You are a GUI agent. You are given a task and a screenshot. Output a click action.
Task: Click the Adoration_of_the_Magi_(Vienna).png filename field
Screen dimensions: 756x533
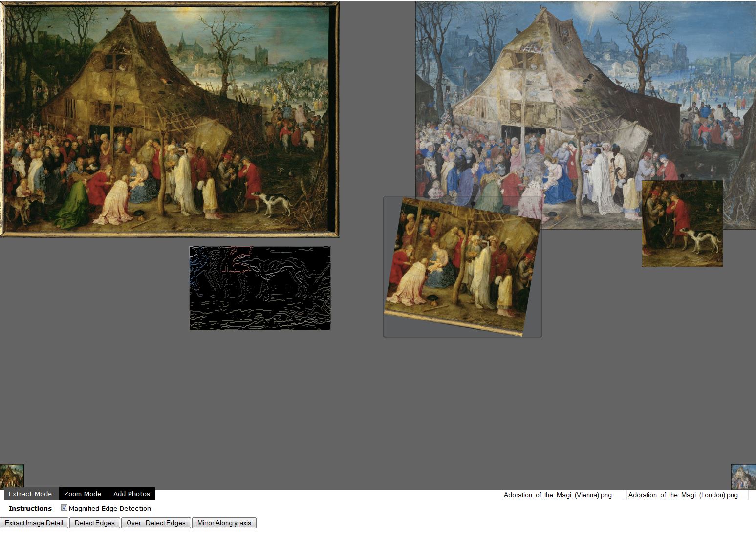562,495
